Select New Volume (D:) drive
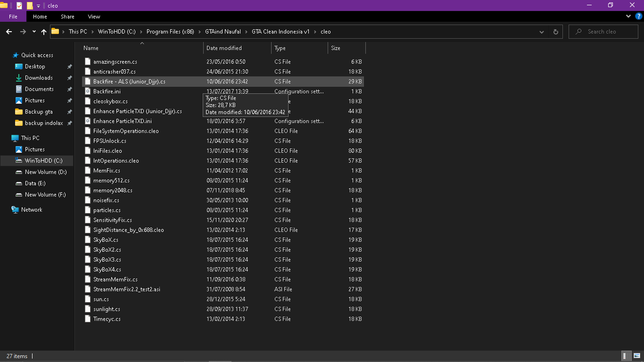Viewport: 644px width, 362px height. [45, 172]
